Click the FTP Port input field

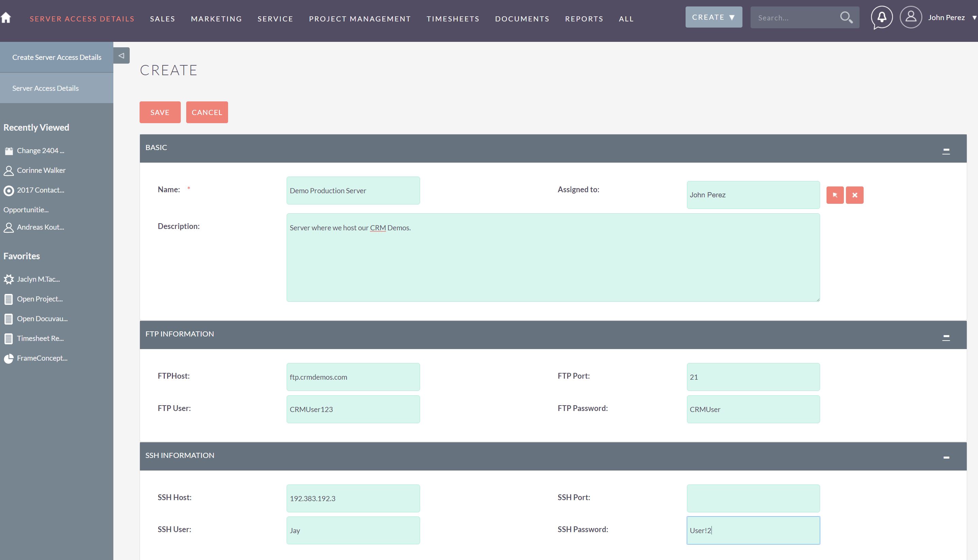pos(753,377)
